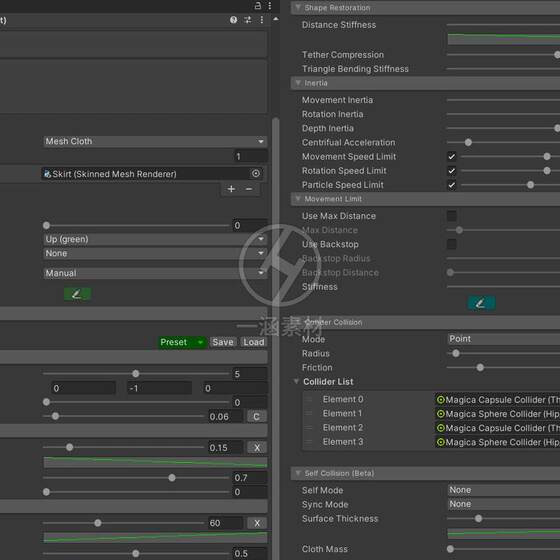Click the value field showing 0.06
560x560 pixels.
(226, 416)
